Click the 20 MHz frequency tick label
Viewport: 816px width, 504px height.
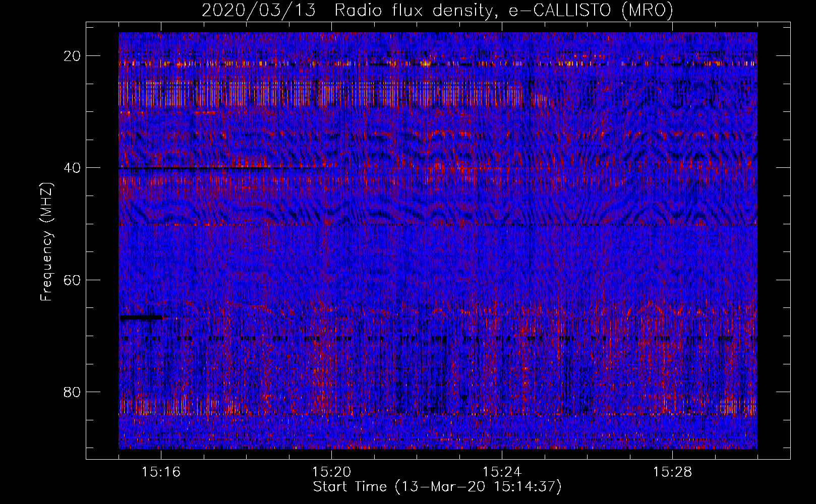tap(73, 56)
